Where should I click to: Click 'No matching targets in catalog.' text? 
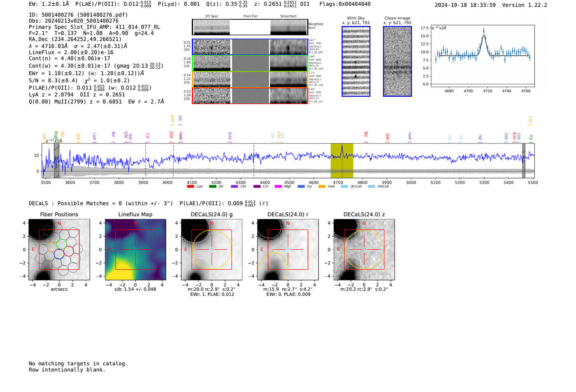tap(78, 364)
